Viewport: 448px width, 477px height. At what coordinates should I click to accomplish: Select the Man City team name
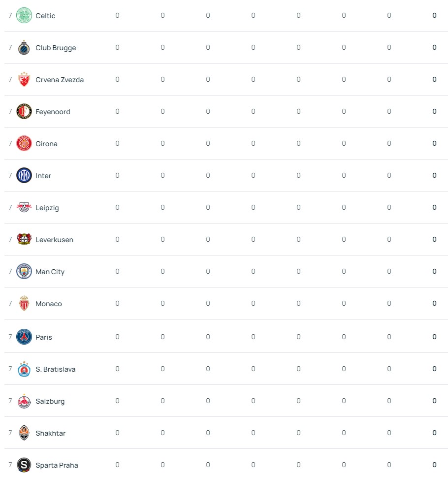(50, 272)
